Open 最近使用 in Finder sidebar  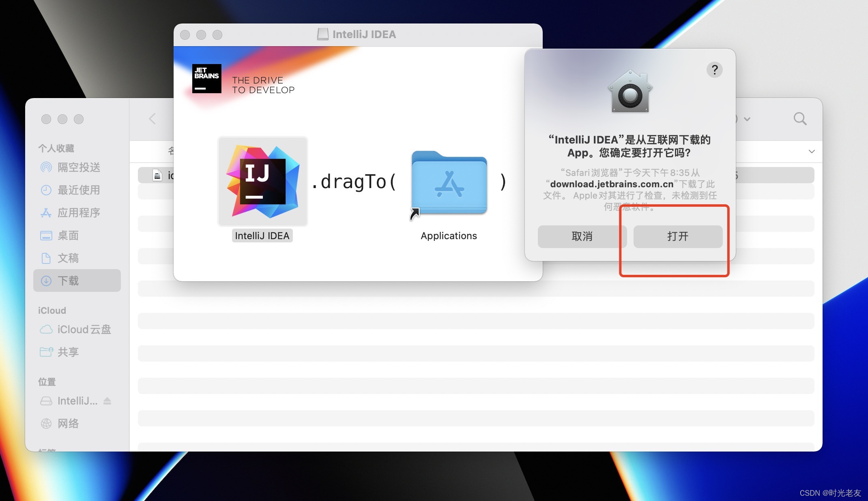click(77, 190)
